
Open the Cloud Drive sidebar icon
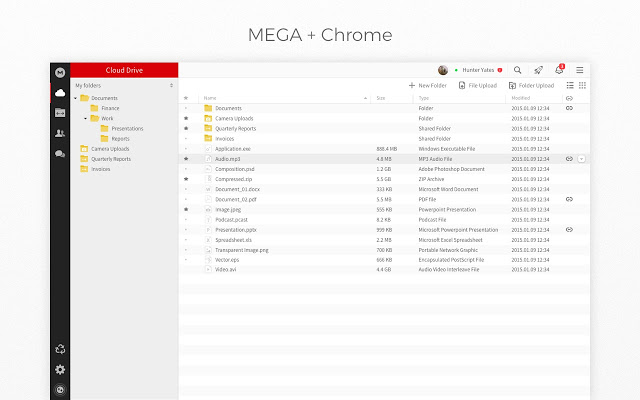[x=60, y=92]
